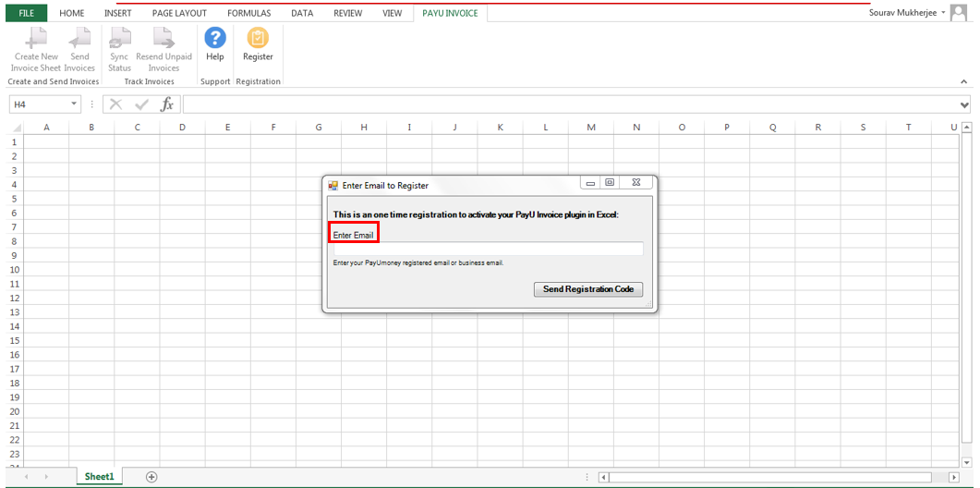The width and height of the screenshot is (980, 488).
Task: Select column D header
Action: (x=182, y=128)
